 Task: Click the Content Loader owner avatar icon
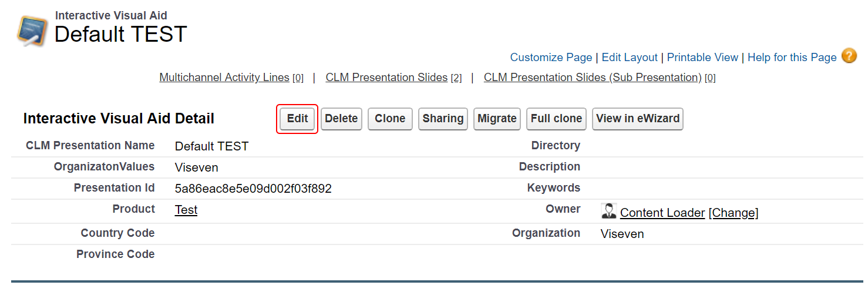pyautogui.click(x=609, y=212)
